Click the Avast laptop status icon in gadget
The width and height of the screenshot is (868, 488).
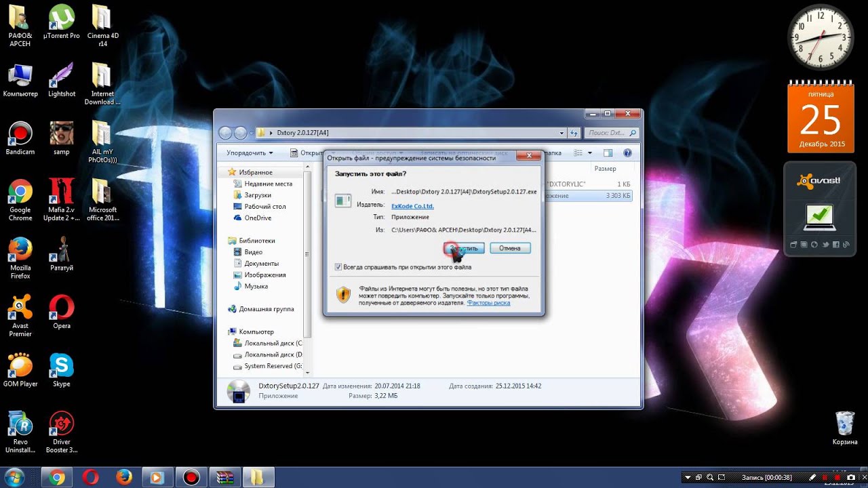[820, 217]
